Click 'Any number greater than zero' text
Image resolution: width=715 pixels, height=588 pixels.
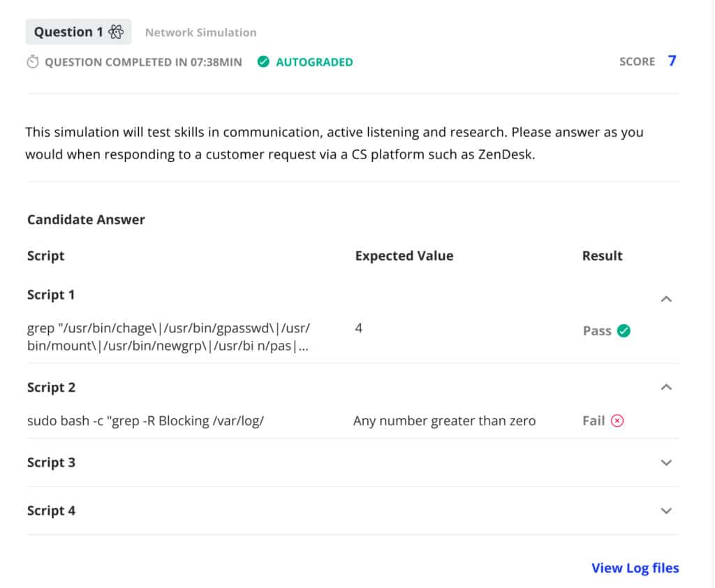point(445,420)
